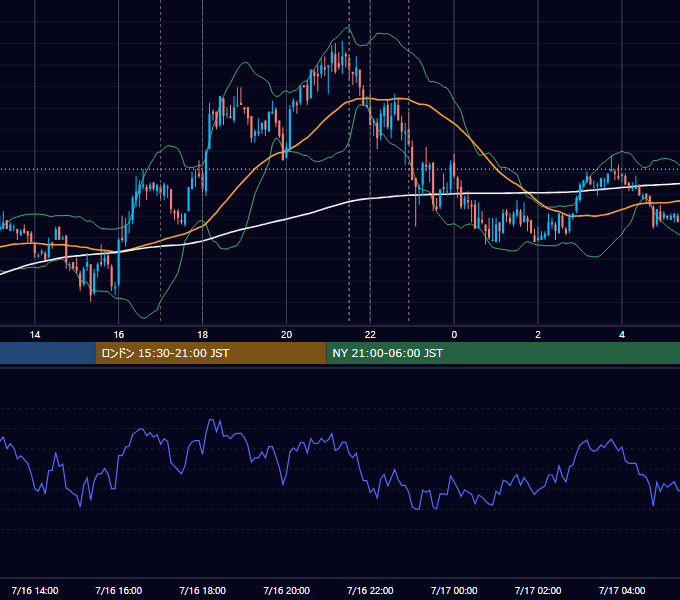Click the 7/17 04:00 timestamp label
The image size is (680, 600).
click(622, 590)
